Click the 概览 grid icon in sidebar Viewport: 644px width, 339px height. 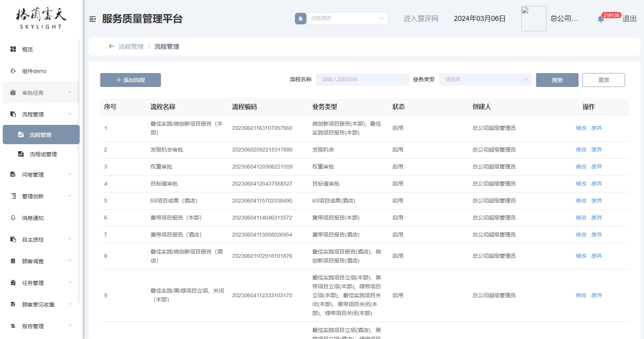(x=13, y=49)
